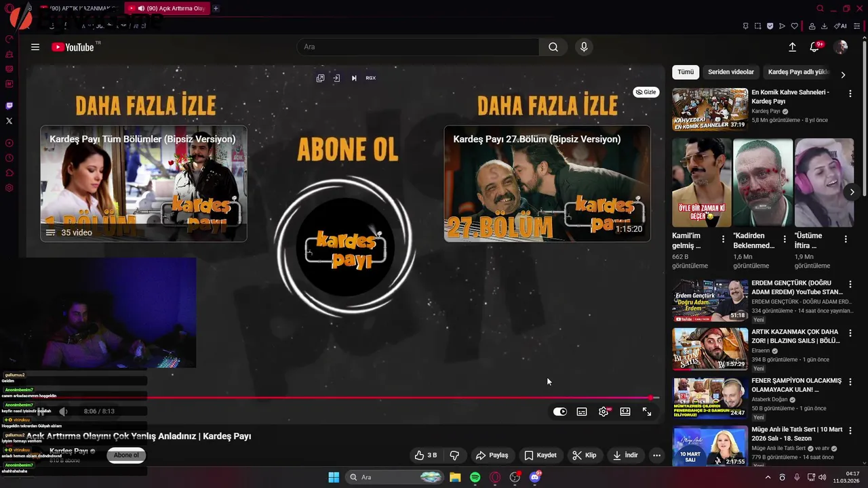This screenshot has height=488, width=868.
Task: Select the Açık Arttırma Olay browser tab
Action: tap(167, 8)
